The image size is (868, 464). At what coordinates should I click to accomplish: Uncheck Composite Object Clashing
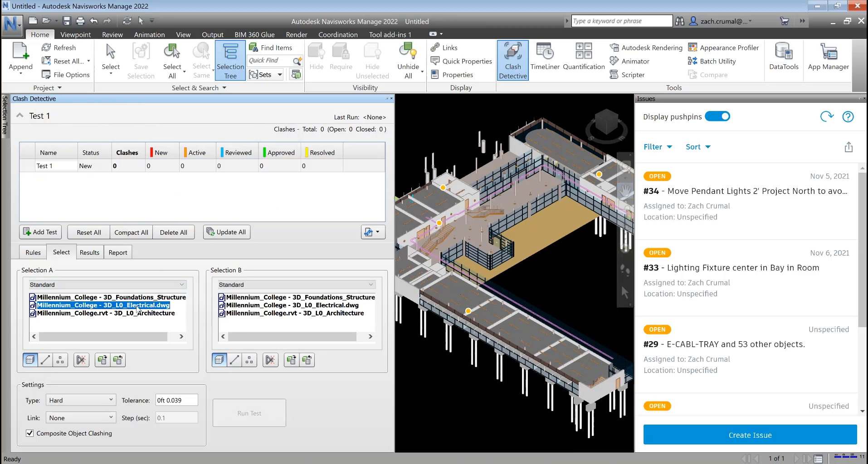(30, 433)
